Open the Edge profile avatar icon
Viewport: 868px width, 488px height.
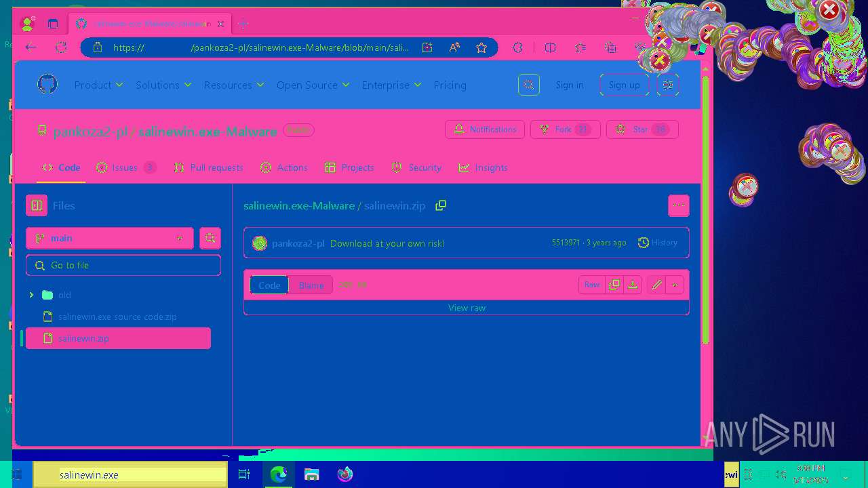coord(28,24)
